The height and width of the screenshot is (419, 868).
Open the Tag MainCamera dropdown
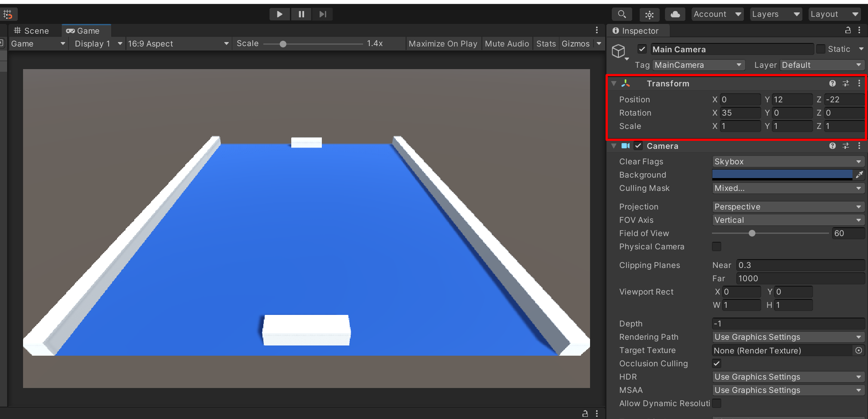(x=699, y=65)
